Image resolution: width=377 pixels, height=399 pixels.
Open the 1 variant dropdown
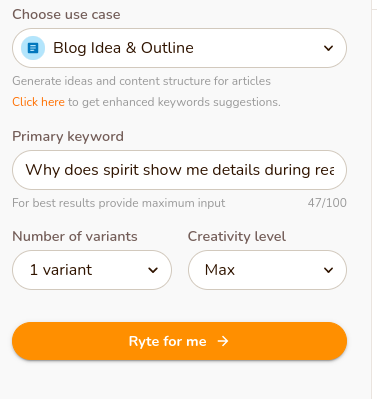pyautogui.click(x=92, y=270)
